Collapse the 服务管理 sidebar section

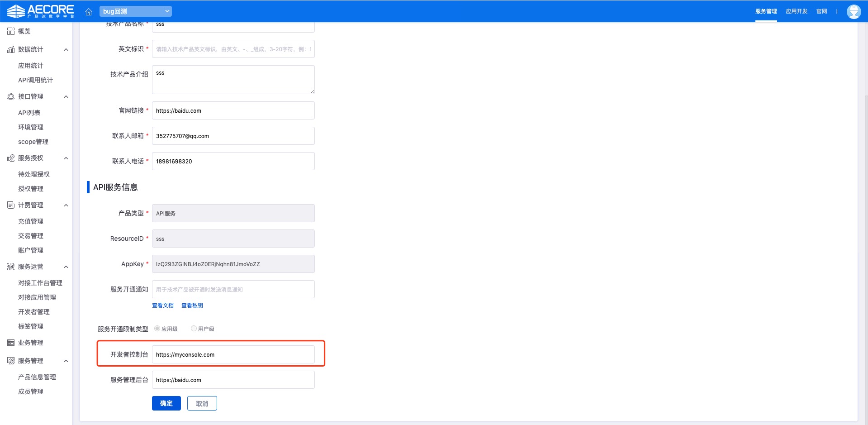(66, 361)
